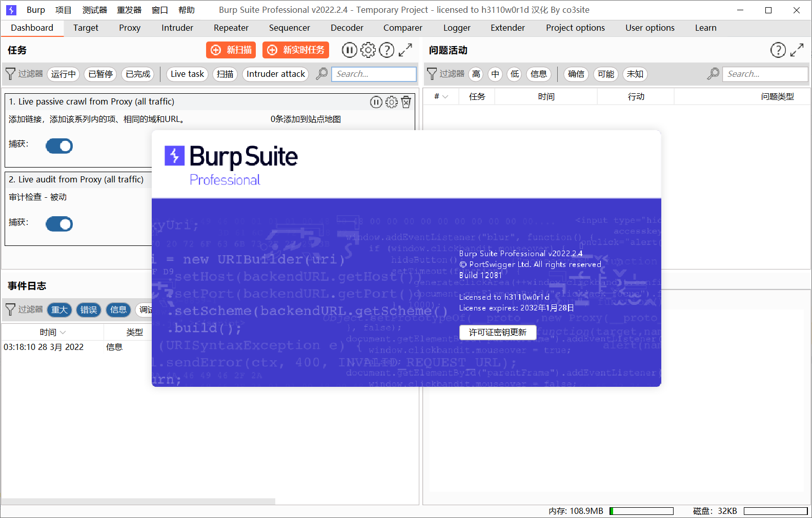Switch to the Intruder tab
812x518 pixels.
coord(177,28)
